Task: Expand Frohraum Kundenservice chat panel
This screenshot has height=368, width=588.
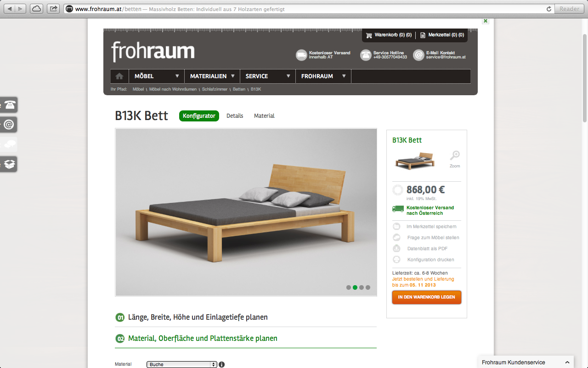Action: (526, 362)
